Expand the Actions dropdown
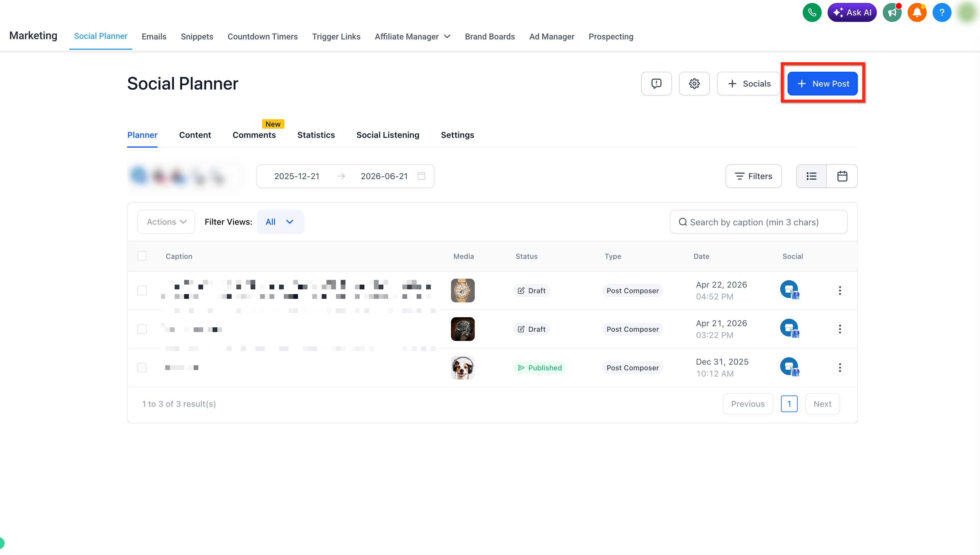980x555 pixels. click(166, 222)
